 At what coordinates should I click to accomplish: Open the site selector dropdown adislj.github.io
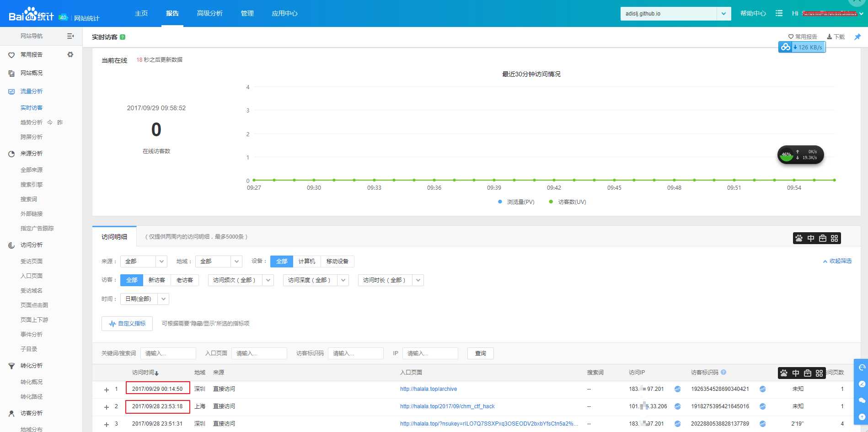pyautogui.click(x=675, y=14)
